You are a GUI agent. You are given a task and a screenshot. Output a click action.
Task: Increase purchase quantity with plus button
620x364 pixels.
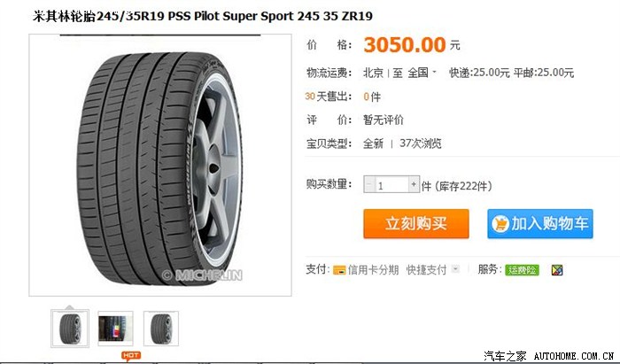click(414, 184)
